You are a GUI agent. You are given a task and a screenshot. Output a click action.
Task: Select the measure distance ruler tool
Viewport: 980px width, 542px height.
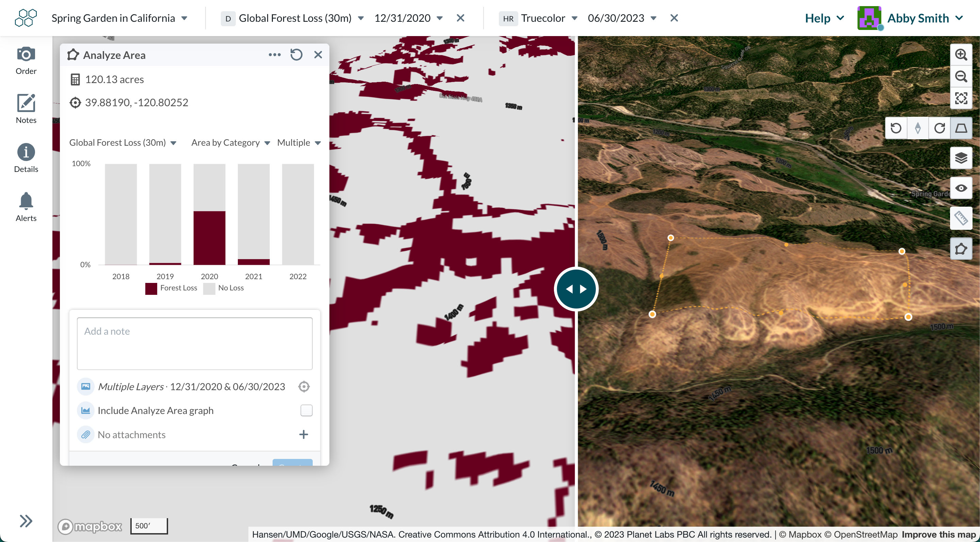(x=961, y=218)
